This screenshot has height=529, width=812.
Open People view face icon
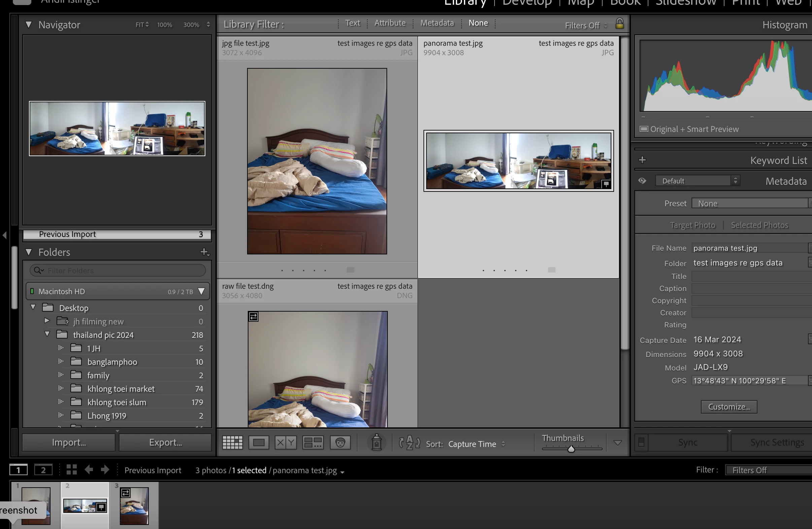(x=340, y=443)
